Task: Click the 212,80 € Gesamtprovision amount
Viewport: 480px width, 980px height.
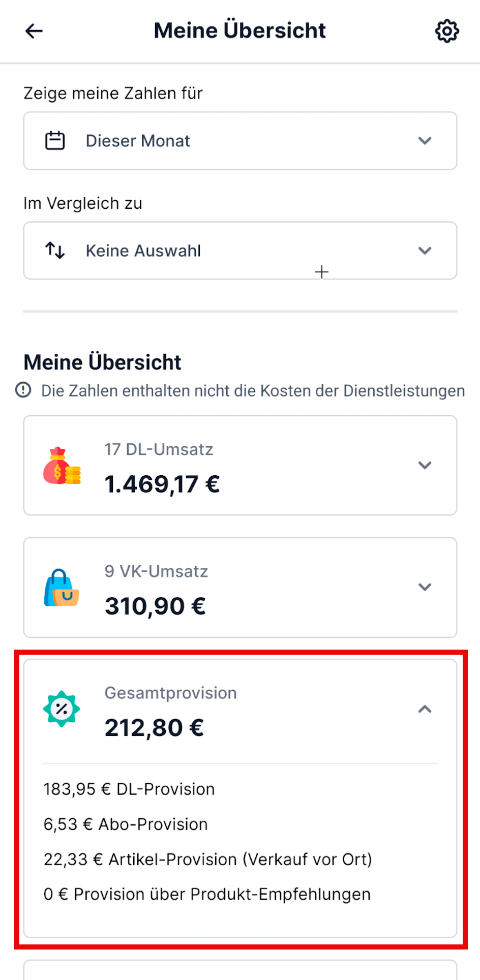Action: (154, 728)
